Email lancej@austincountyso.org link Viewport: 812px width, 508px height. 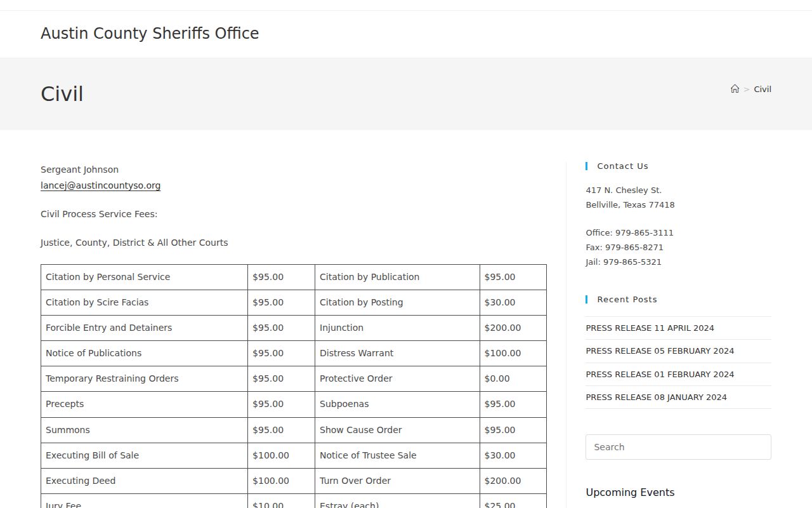(x=100, y=185)
